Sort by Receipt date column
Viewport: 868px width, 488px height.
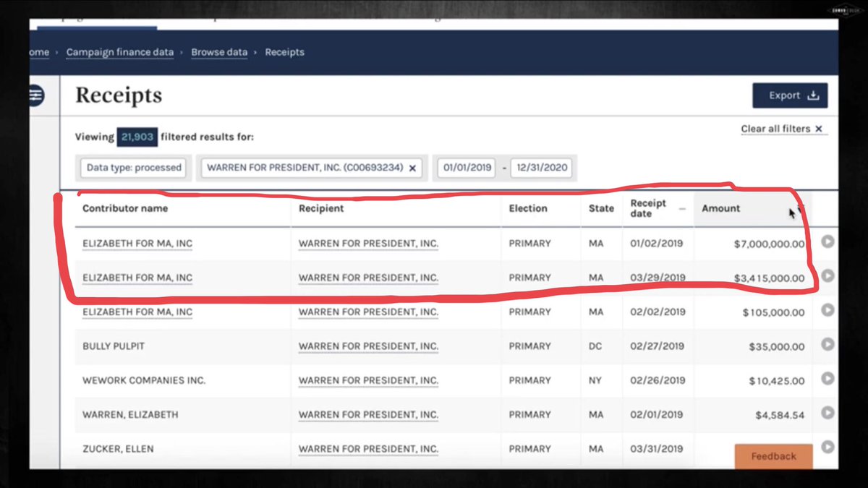pos(658,208)
